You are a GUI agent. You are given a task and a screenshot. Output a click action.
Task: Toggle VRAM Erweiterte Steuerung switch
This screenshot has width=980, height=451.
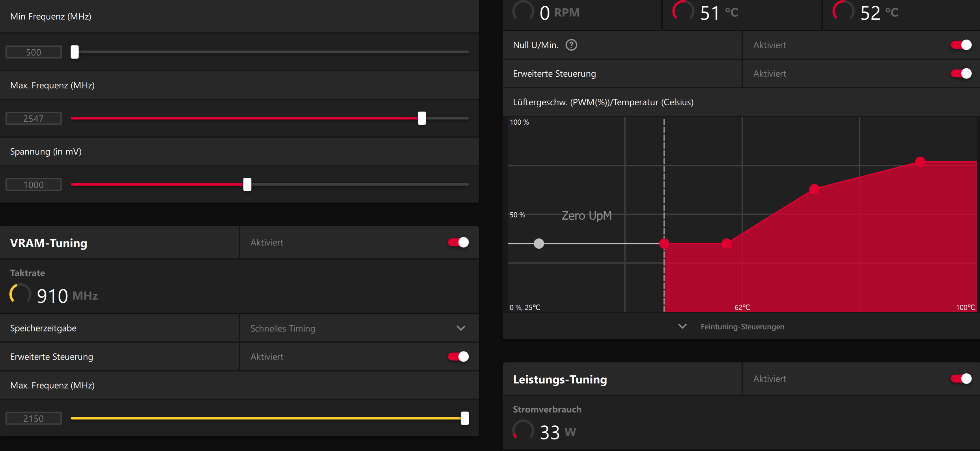[x=458, y=356]
